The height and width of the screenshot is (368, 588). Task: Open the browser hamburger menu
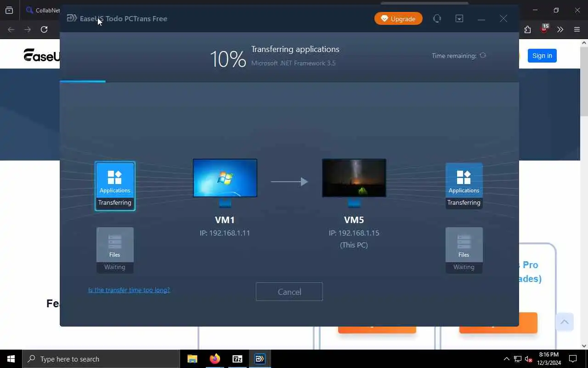click(x=577, y=29)
